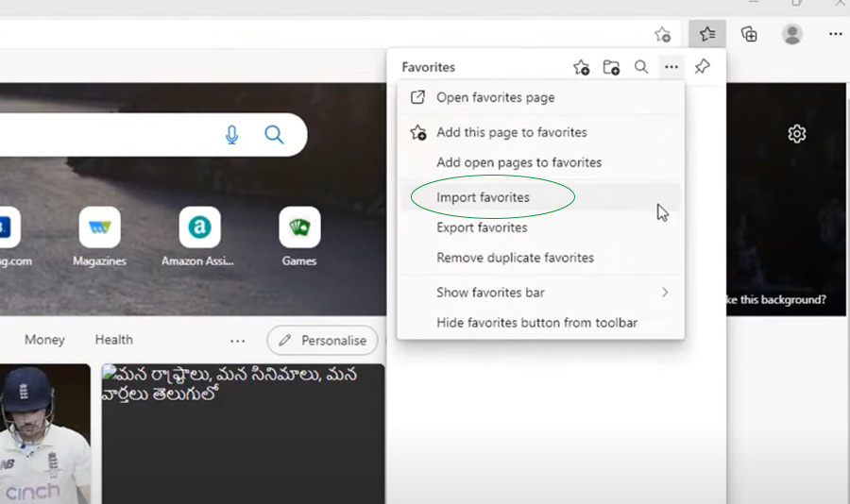
Task: Click the microphone voice search icon
Action: point(232,135)
